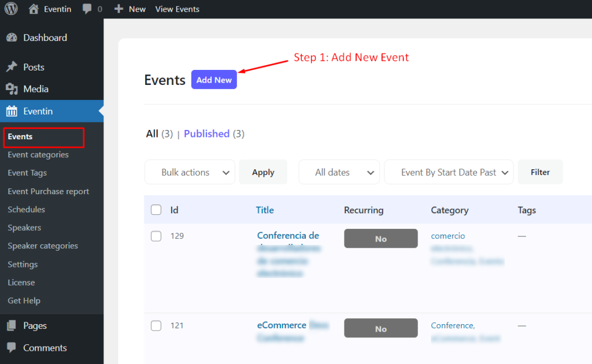Open the Conferencia de event title
Image resolution: width=592 pixels, height=364 pixels.
pos(288,235)
